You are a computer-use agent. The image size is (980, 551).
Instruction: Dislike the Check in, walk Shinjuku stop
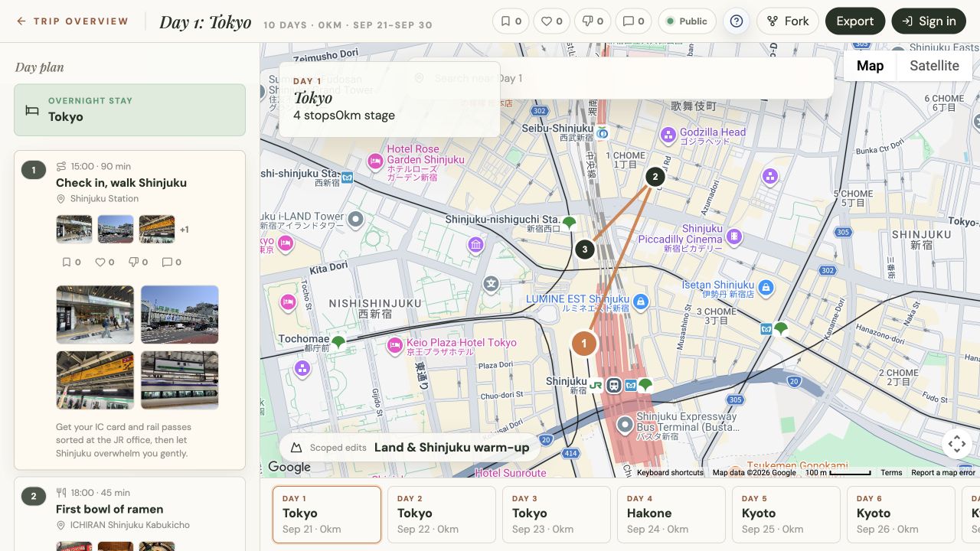click(x=138, y=262)
